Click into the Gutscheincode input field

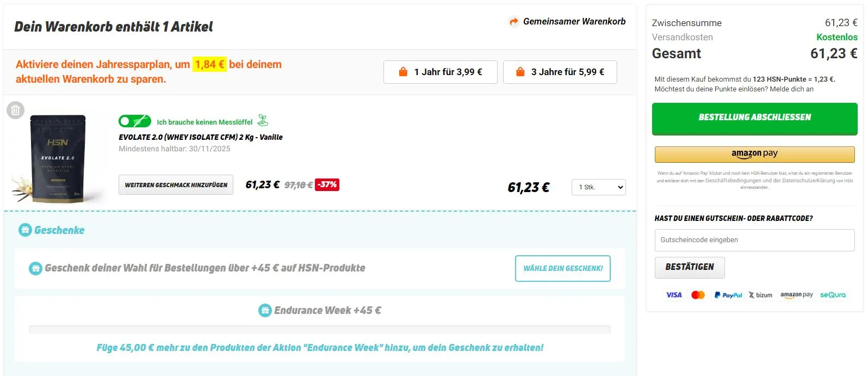(754, 240)
